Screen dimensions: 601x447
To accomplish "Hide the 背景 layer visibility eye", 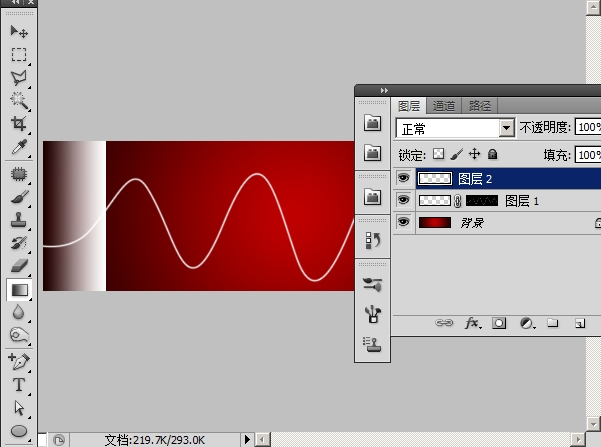I will [404, 222].
